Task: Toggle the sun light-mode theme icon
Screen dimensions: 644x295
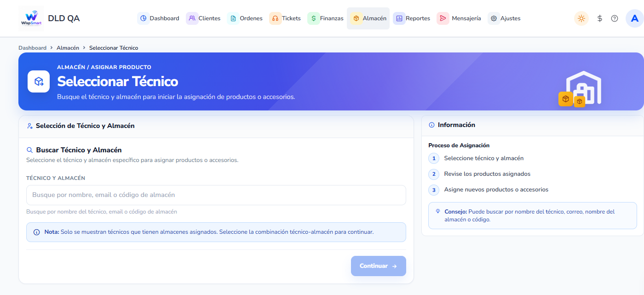Action: pos(581,18)
